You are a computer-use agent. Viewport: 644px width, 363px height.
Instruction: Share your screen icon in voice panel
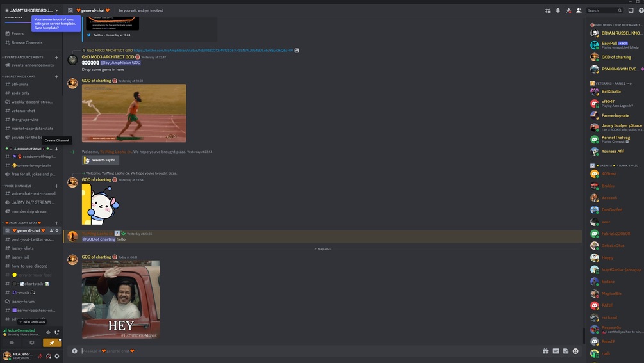(x=31, y=343)
